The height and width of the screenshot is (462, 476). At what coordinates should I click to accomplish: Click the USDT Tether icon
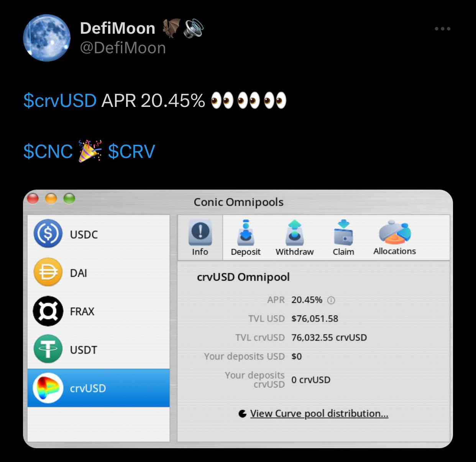coord(48,349)
